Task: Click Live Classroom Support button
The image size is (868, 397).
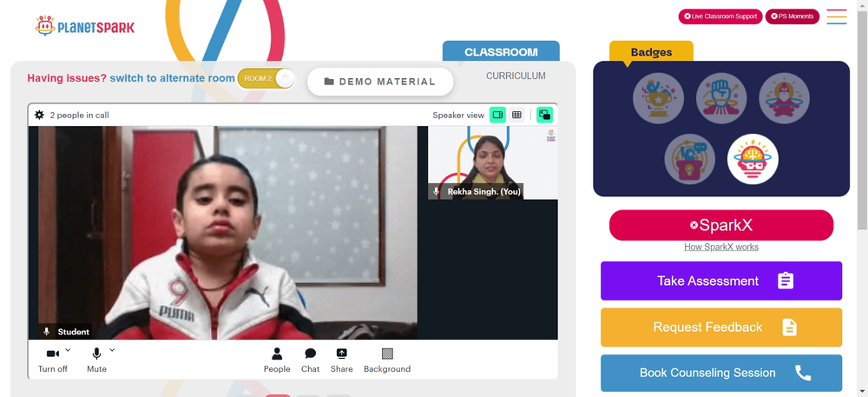Action: pyautogui.click(x=720, y=17)
